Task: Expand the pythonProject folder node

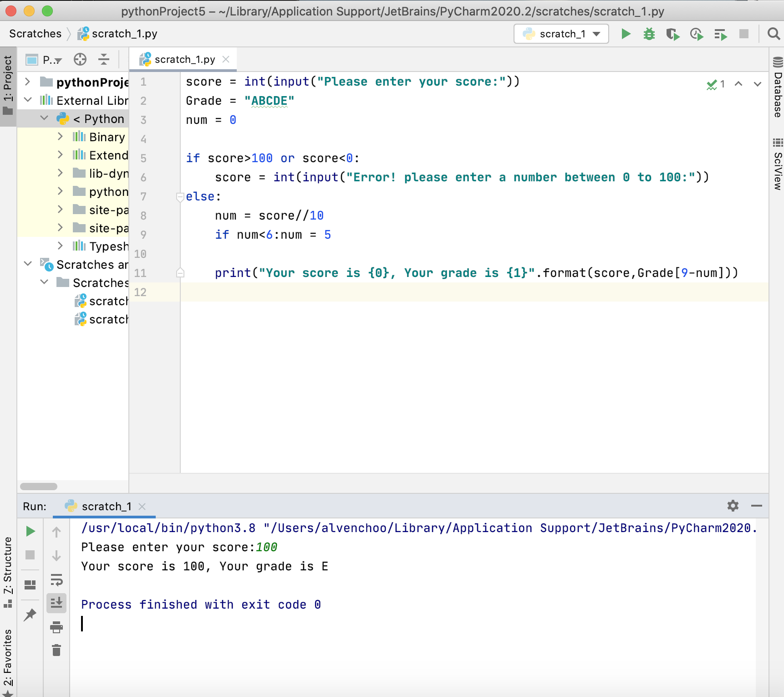Action: coord(28,82)
